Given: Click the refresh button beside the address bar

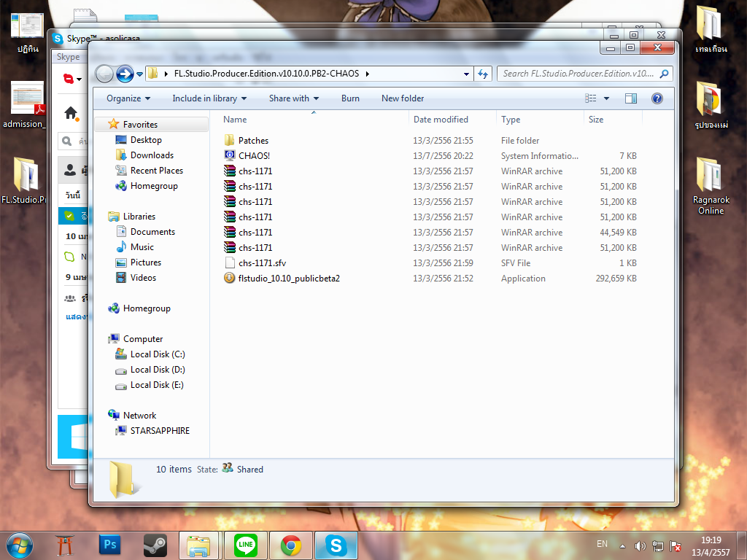Looking at the screenshot, I should coord(483,74).
